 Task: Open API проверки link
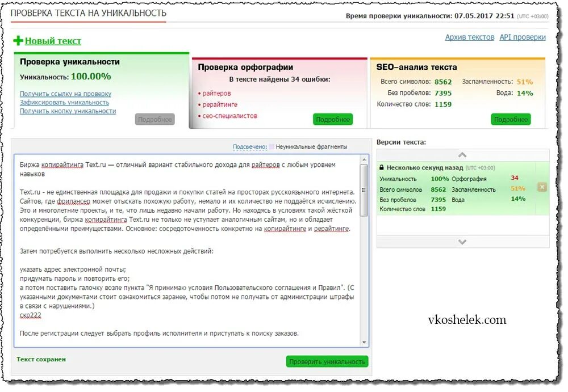point(523,37)
